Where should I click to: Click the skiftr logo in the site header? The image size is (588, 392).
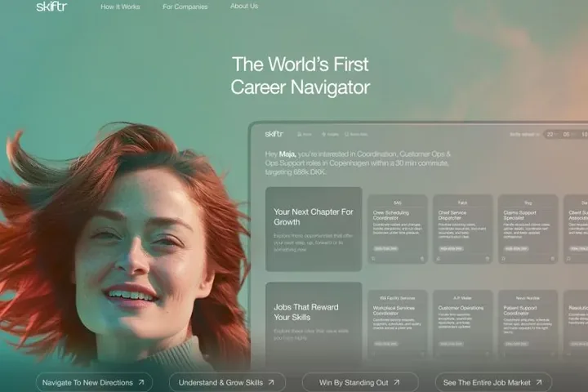click(51, 7)
